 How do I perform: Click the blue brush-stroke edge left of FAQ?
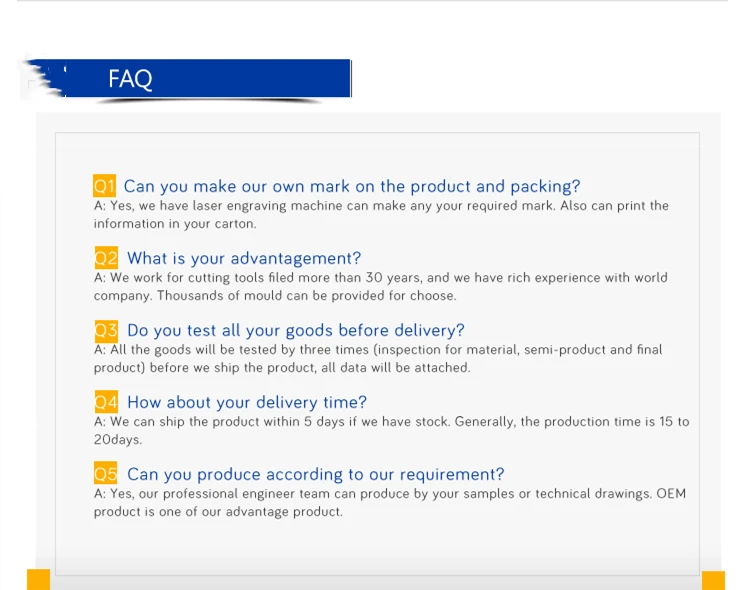pyautogui.click(x=43, y=79)
